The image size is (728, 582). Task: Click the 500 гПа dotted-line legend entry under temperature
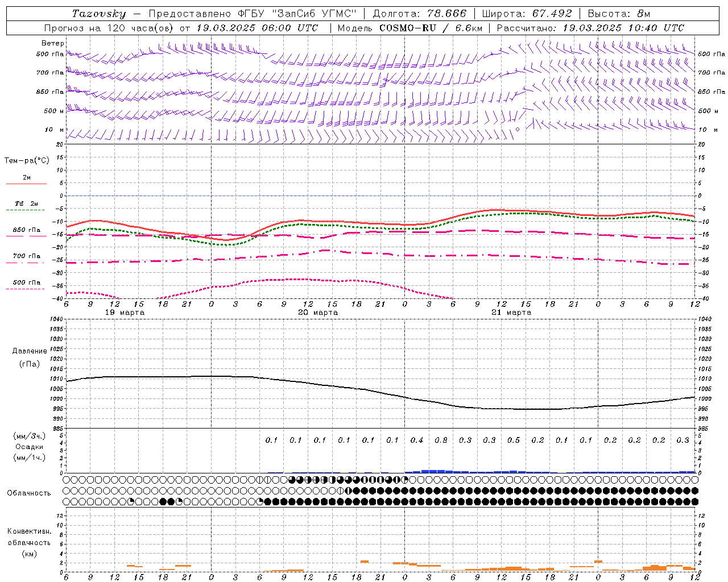pyautogui.click(x=26, y=282)
